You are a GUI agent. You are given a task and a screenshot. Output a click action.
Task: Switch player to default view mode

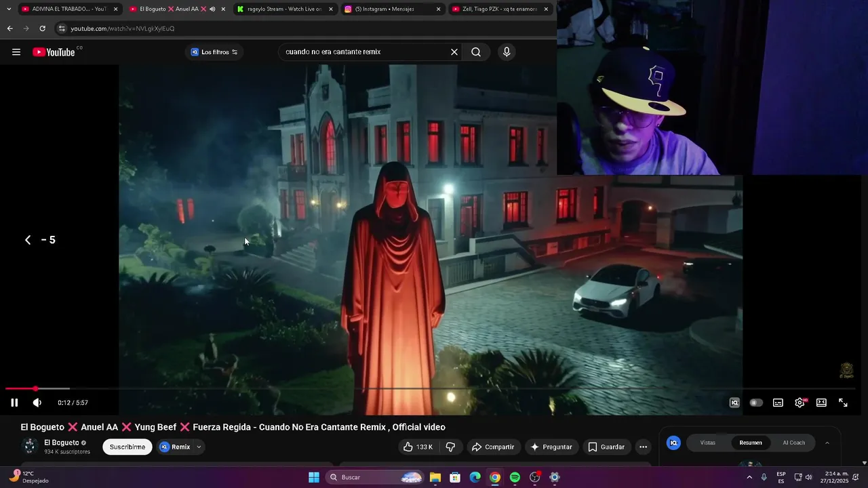(x=821, y=403)
